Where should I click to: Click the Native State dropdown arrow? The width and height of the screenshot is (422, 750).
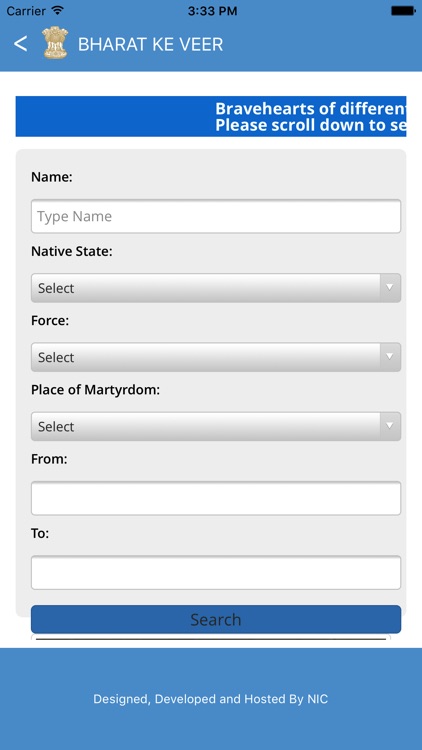tap(390, 287)
